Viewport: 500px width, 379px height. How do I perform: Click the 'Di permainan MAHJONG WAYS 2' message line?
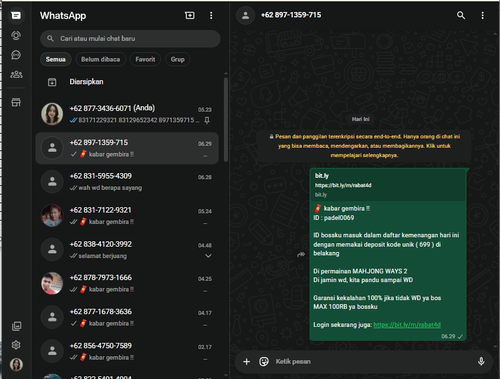[x=360, y=271]
